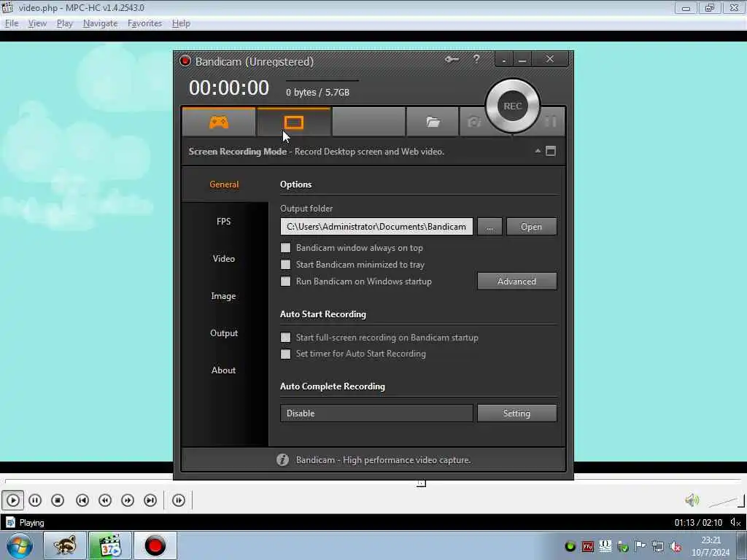Click the Bandicam red logo icon
The height and width of the screenshot is (560, 747).
pos(185,61)
